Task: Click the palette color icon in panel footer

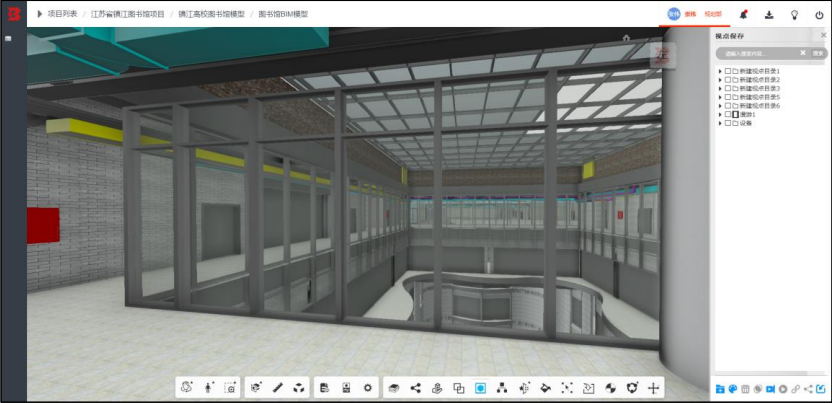Action: [x=733, y=389]
